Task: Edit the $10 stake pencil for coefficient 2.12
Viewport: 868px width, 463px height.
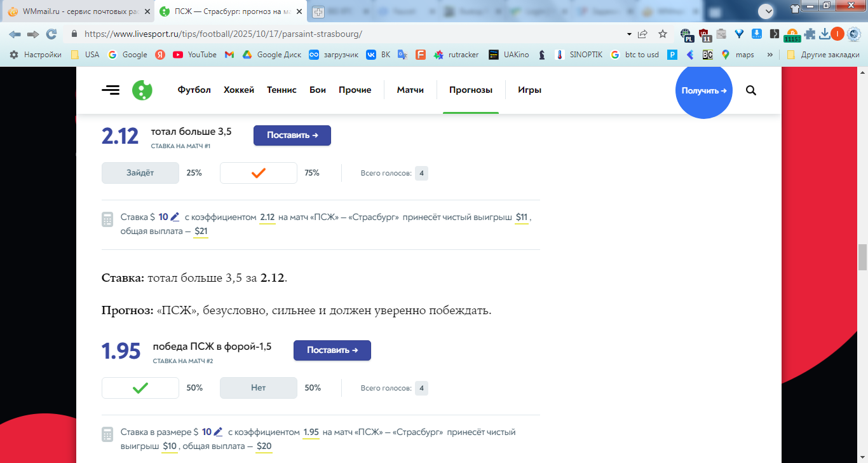Action: [175, 217]
